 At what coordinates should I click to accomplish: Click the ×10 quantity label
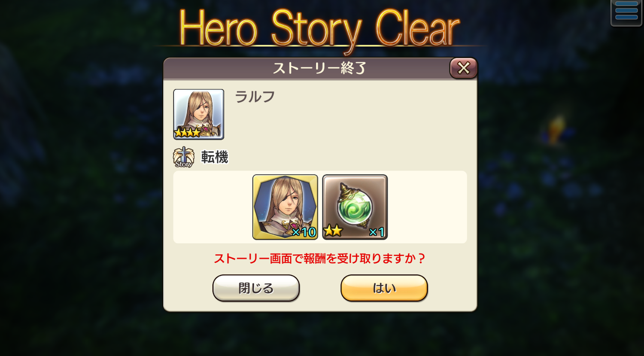click(x=304, y=232)
